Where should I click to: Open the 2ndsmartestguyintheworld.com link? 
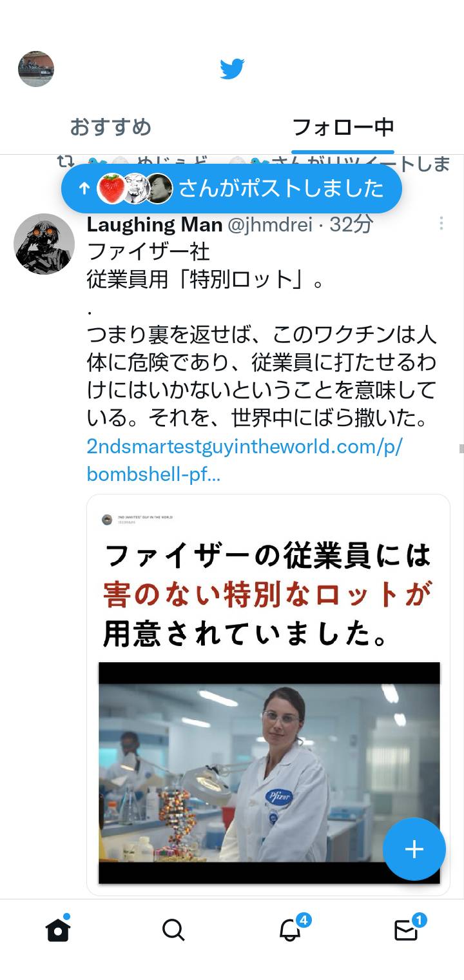tap(244, 460)
